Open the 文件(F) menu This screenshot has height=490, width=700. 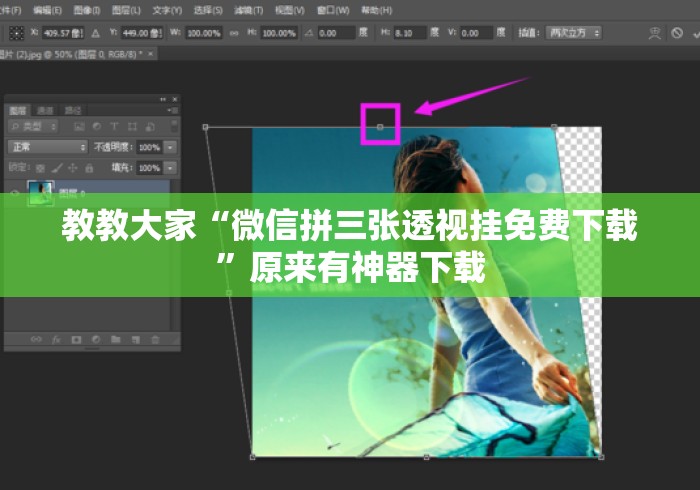coord(10,10)
